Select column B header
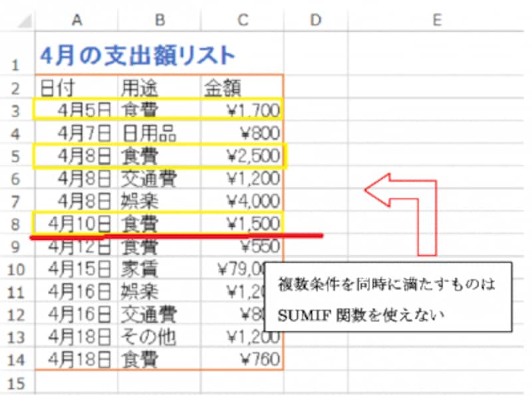This screenshot has width=532, height=396. [160, 21]
